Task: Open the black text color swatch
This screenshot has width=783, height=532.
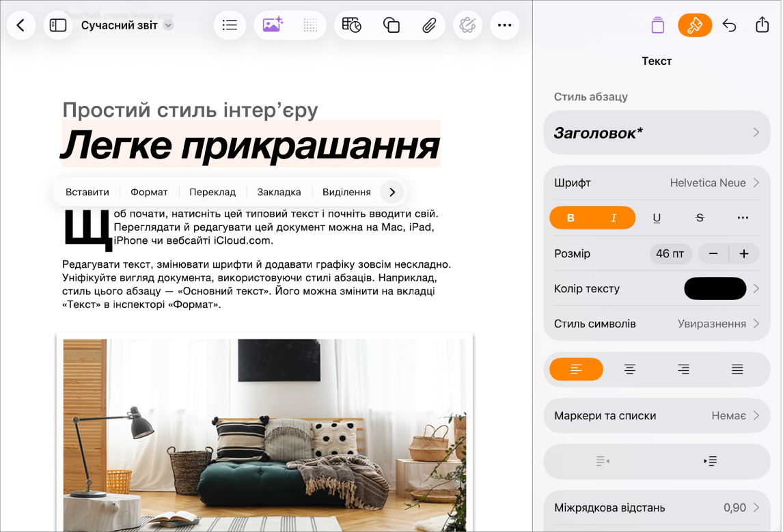Action: pos(715,288)
